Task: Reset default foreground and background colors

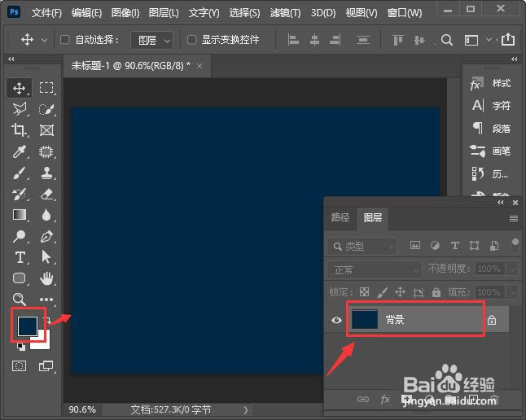Action: (x=21, y=346)
